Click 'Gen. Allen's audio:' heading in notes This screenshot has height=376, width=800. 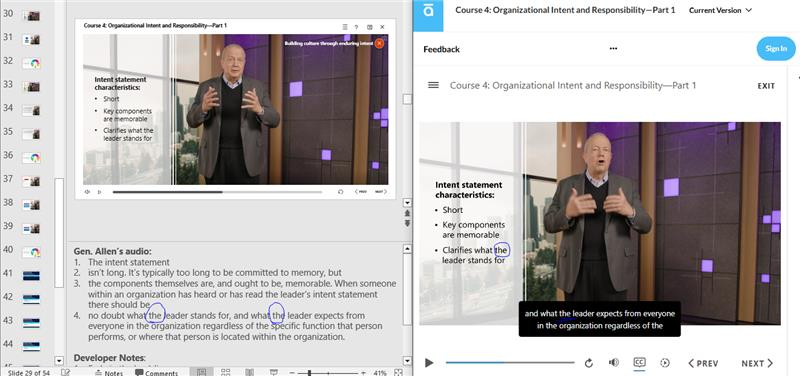[113, 251]
